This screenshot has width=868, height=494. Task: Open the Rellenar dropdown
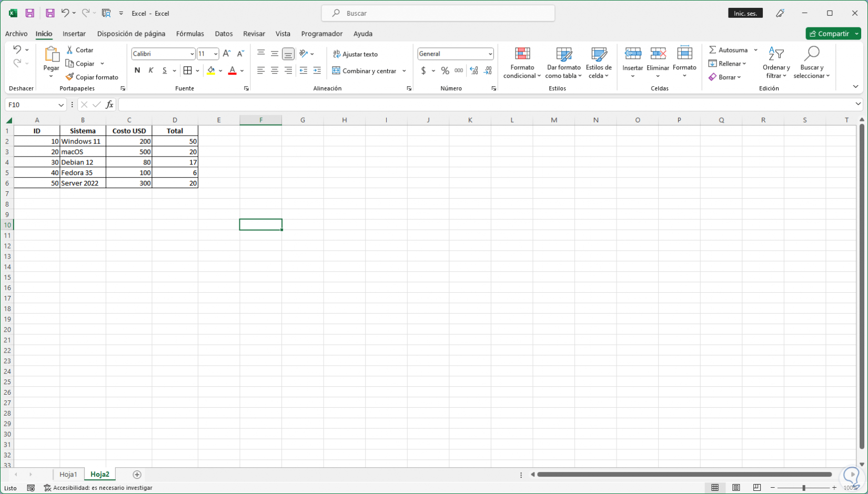tap(728, 64)
